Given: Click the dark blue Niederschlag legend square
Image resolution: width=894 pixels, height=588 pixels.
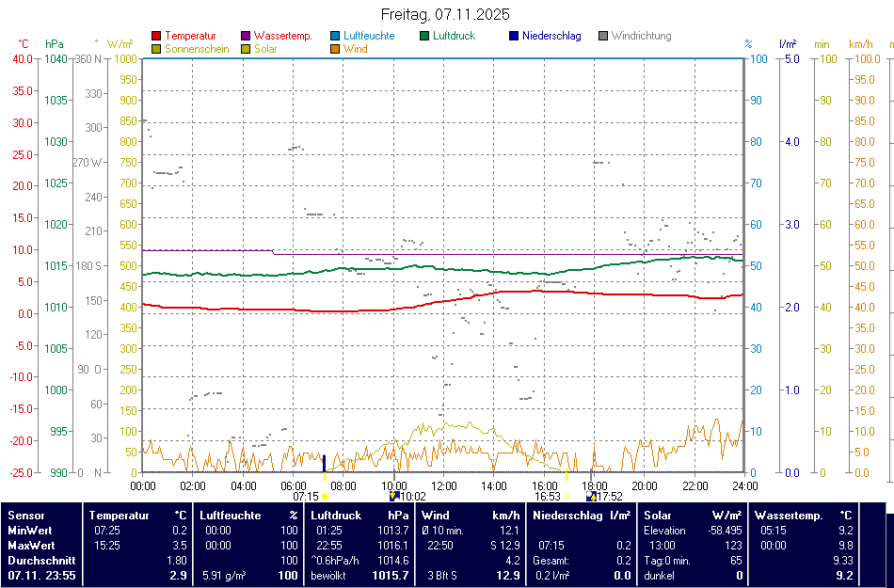Looking at the screenshot, I should tap(514, 37).
